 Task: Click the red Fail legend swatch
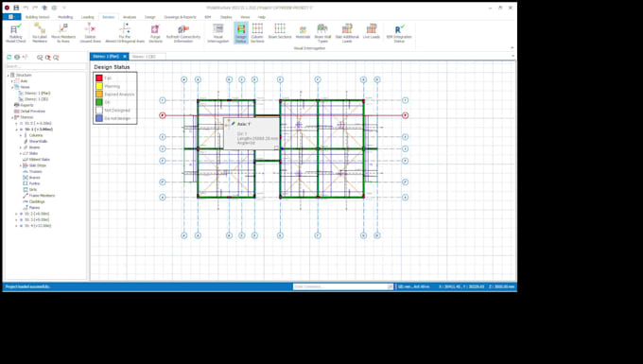[99, 78]
